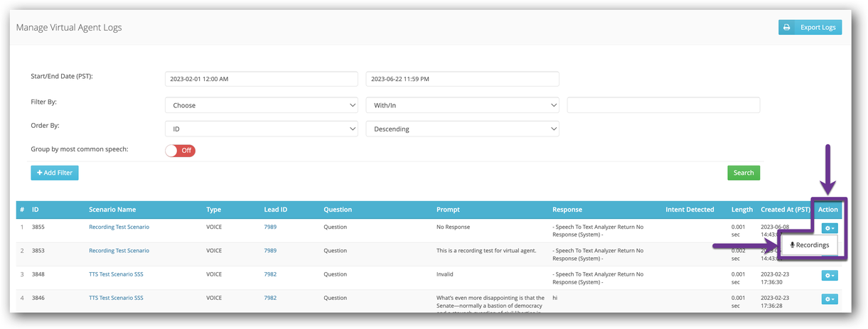Click the Length column header

tap(742, 210)
